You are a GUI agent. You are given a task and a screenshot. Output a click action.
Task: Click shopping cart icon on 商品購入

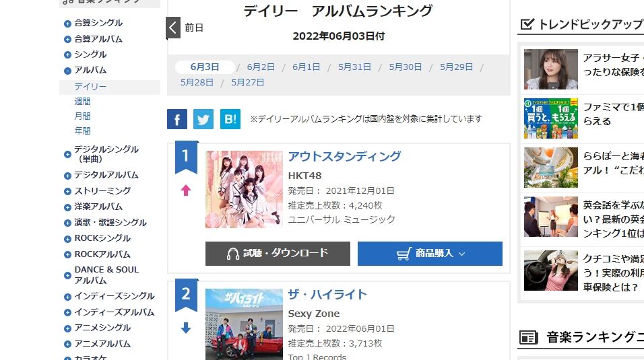(x=404, y=254)
